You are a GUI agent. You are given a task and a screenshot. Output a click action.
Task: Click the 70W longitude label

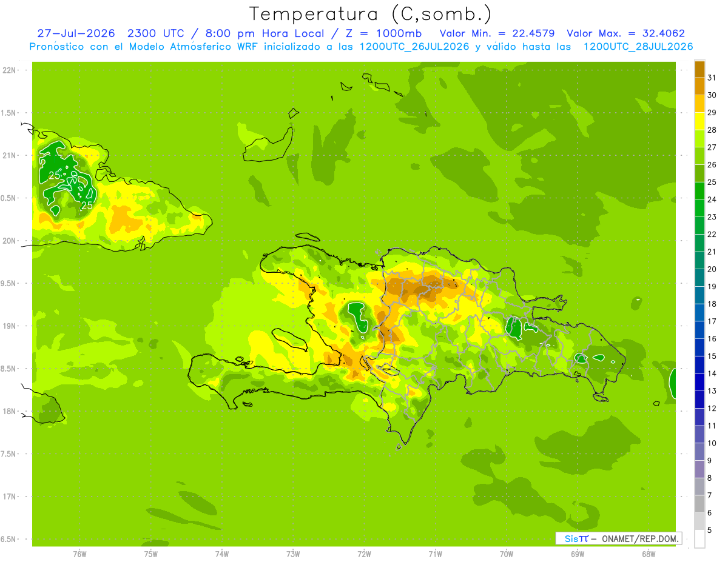point(506,554)
